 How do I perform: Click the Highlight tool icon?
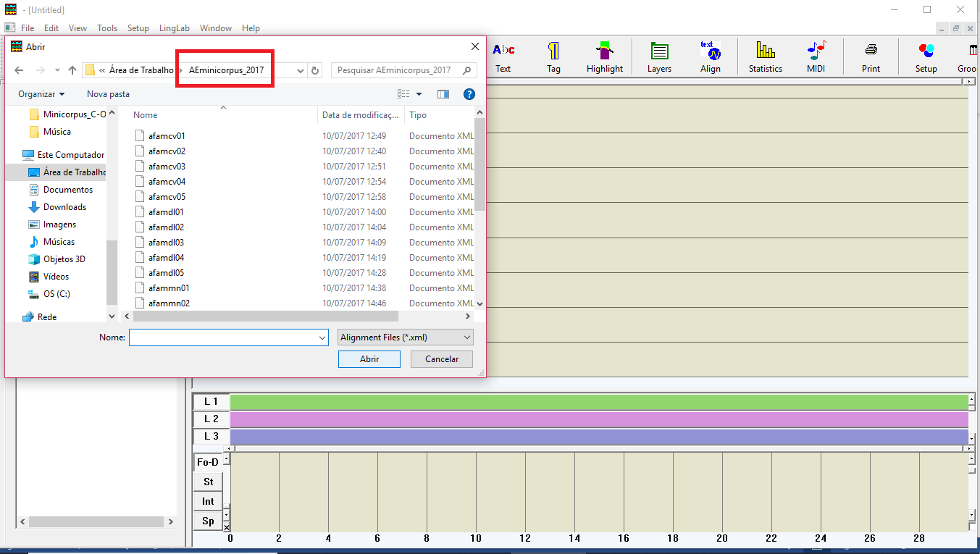604,56
